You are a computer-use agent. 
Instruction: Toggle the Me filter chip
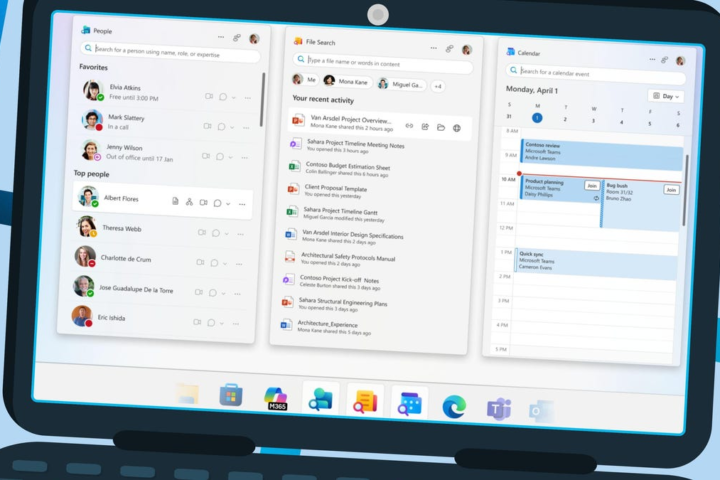click(x=305, y=79)
